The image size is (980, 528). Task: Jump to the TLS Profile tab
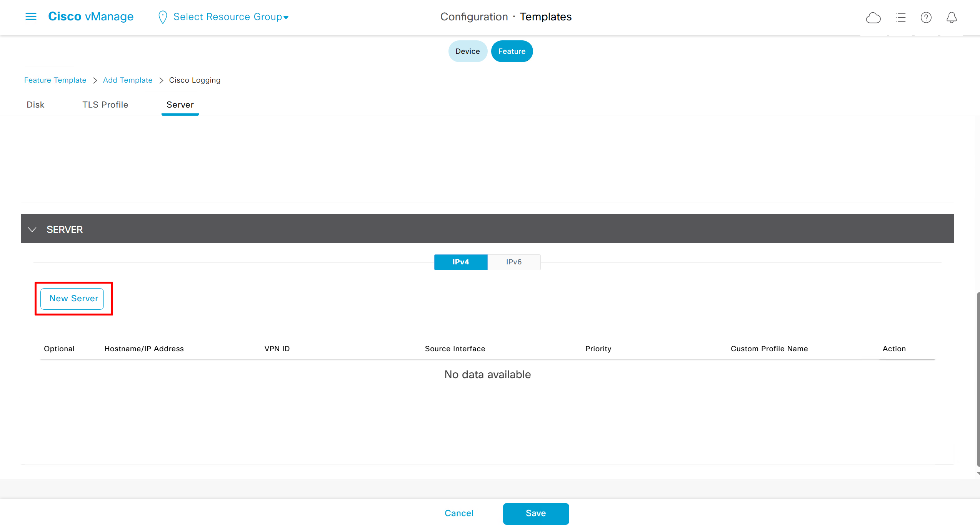coord(105,105)
